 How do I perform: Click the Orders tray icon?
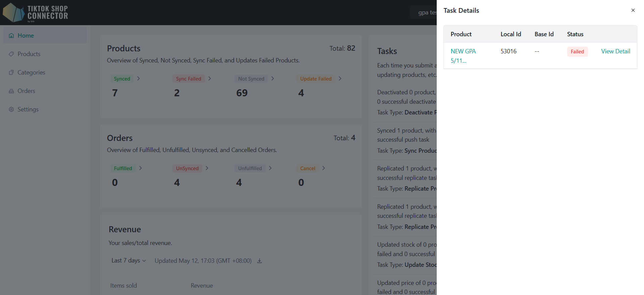tap(11, 91)
